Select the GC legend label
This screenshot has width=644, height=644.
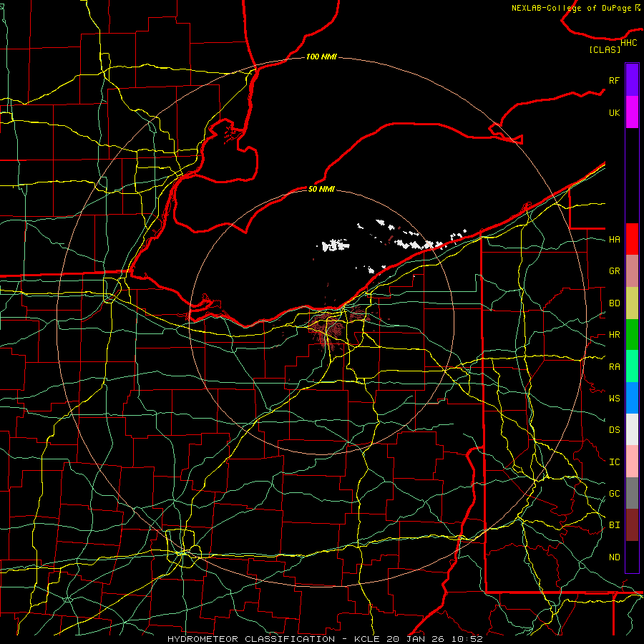click(614, 494)
